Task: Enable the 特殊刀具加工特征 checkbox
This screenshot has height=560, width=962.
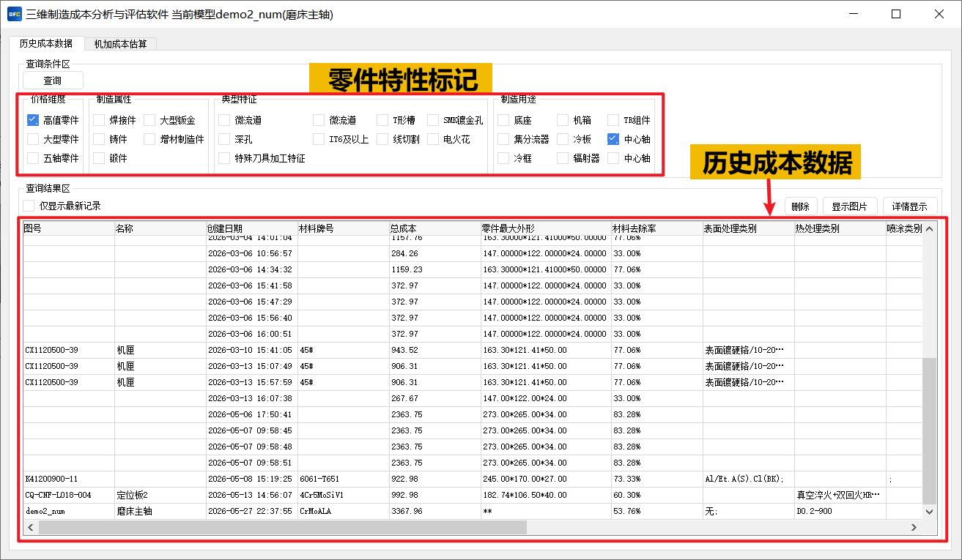Action: coord(224,158)
